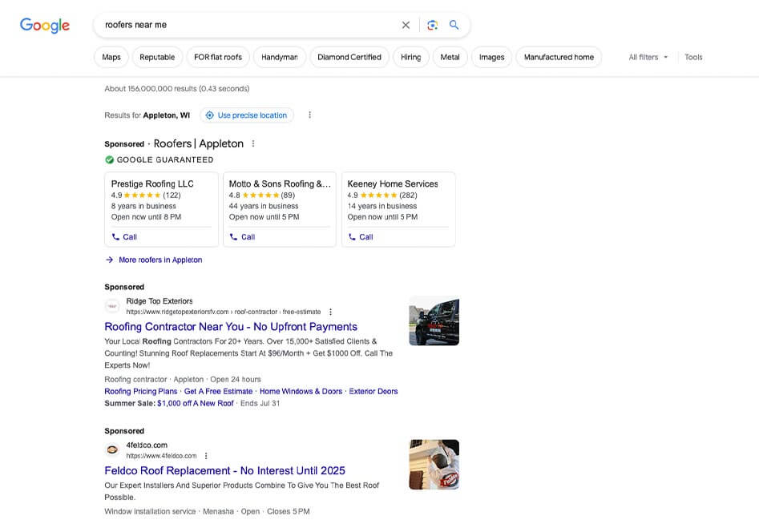Select the Maps filter chip

(x=111, y=58)
